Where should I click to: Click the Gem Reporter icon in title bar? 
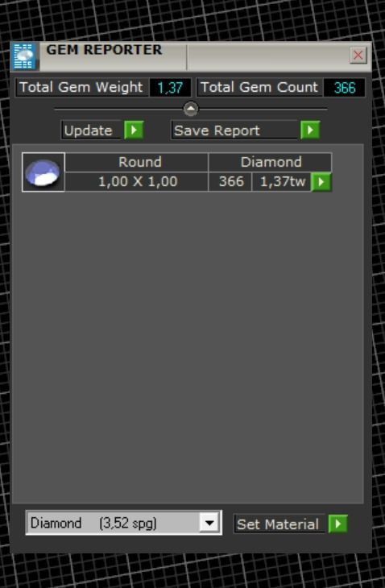click(24, 56)
